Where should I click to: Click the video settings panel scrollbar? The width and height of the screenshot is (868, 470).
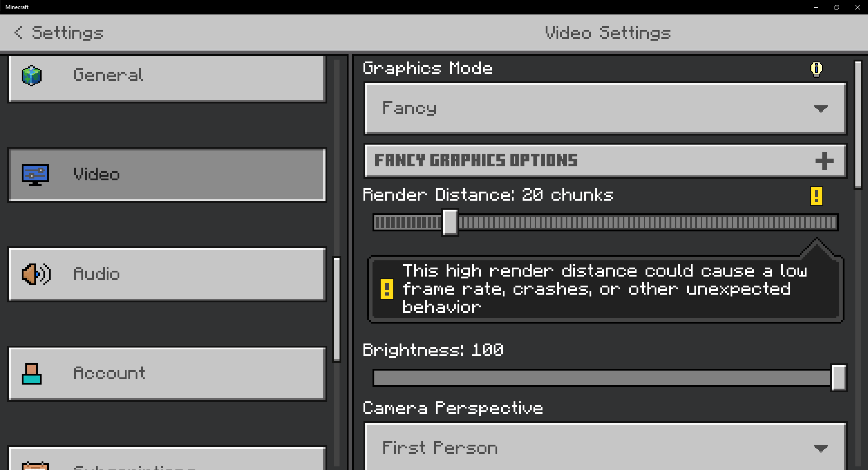pos(858,125)
